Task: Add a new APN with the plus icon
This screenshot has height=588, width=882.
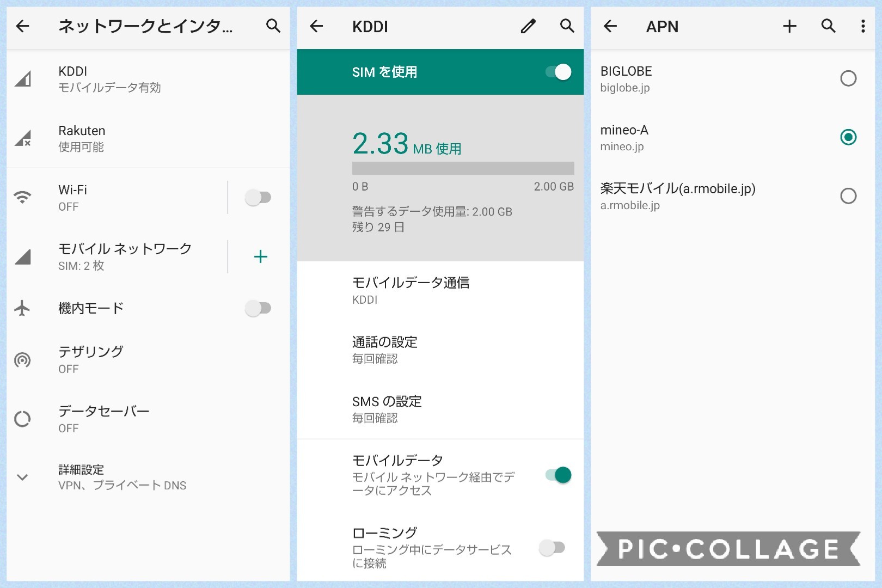Action: [x=789, y=26]
